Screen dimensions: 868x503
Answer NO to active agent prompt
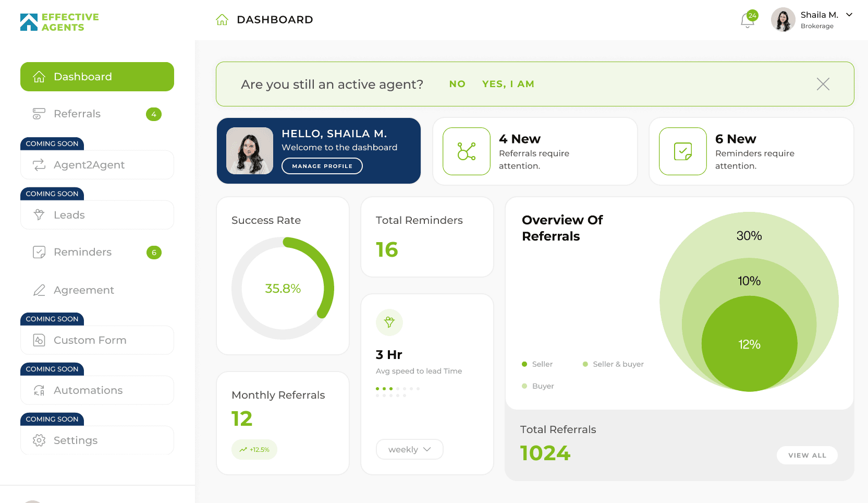pyautogui.click(x=457, y=84)
